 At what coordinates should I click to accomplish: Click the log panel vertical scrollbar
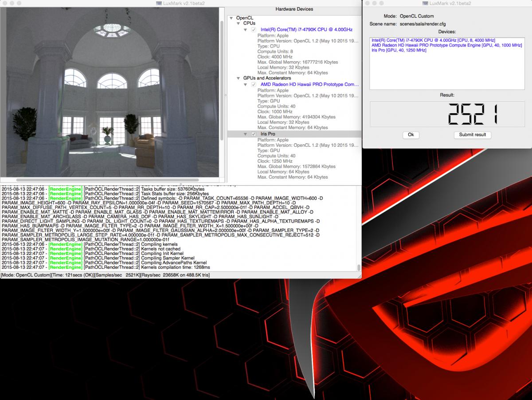(358, 268)
